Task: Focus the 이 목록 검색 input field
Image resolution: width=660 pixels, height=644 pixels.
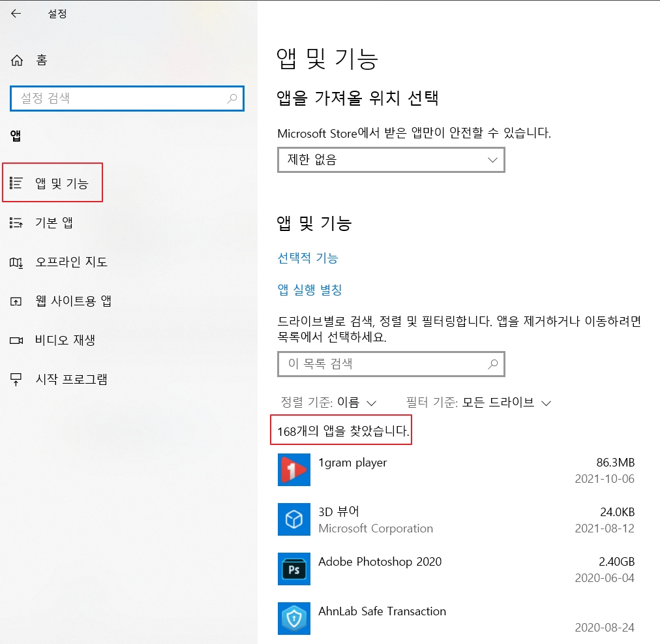Action: pos(391,364)
